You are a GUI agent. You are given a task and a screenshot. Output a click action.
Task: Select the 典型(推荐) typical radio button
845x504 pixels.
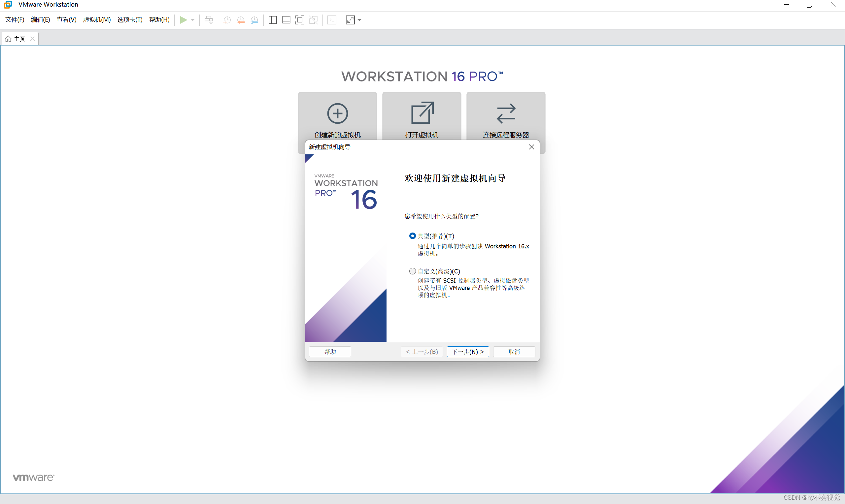pyautogui.click(x=412, y=236)
